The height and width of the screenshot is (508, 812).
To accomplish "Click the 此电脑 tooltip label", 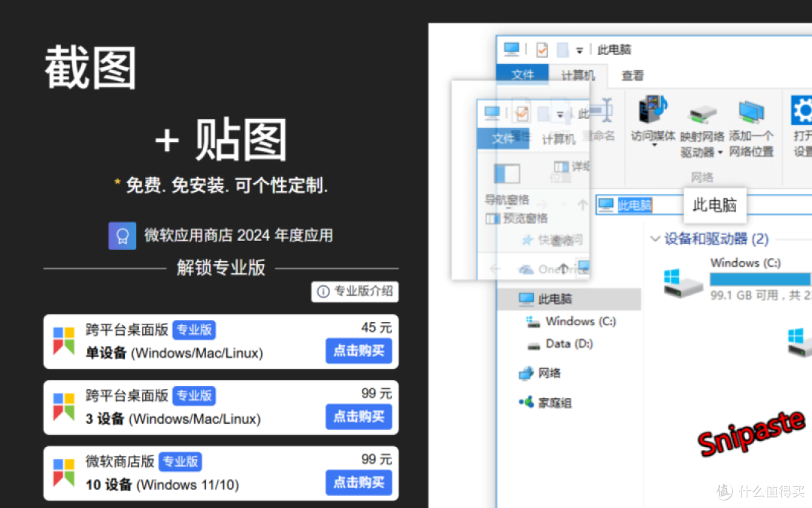I will (715, 205).
